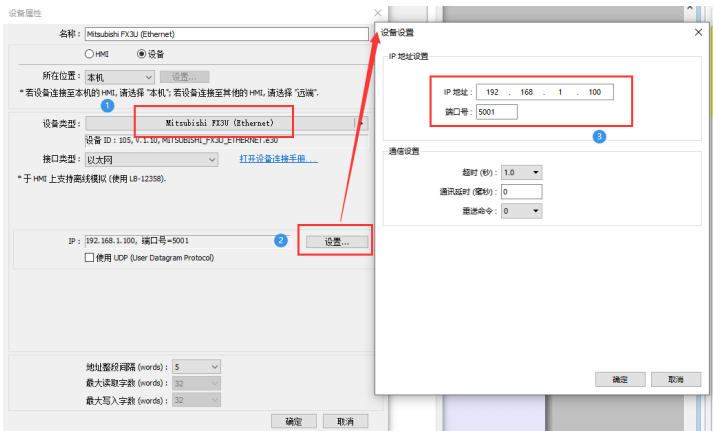Confirm 设备设置 dialog with 确定
Image resolution: width=713 pixels, height=431 pixels.
[x=620, y=379]
